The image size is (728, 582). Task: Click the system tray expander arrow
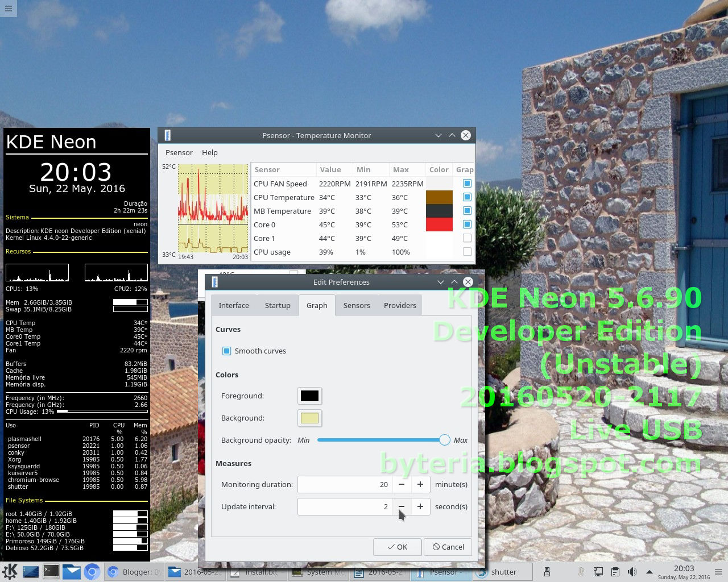pyautogui.click(x=649, y=572)
